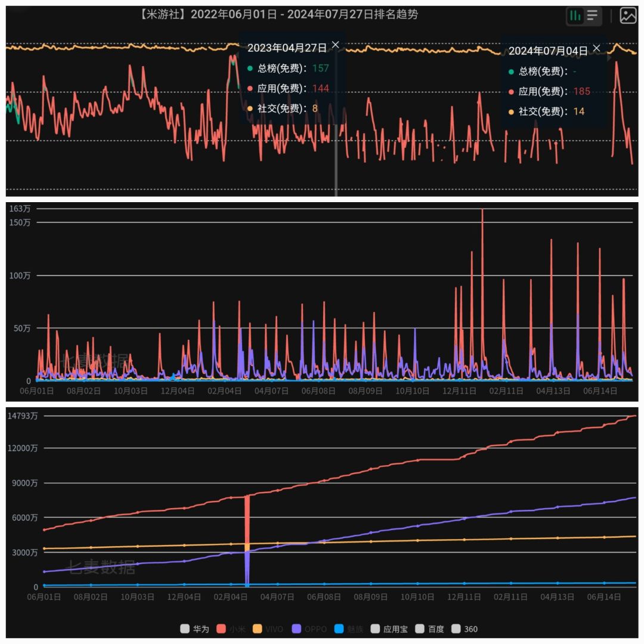
Task: Switch to the list view icon
Action: [x=592, y=16]
